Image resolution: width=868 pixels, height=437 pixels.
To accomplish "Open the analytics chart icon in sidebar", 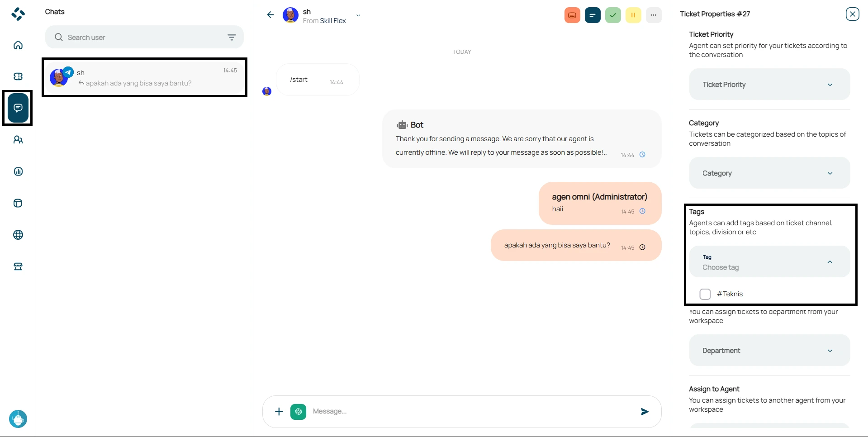I will pyautogui.click(x=18, y=171).
